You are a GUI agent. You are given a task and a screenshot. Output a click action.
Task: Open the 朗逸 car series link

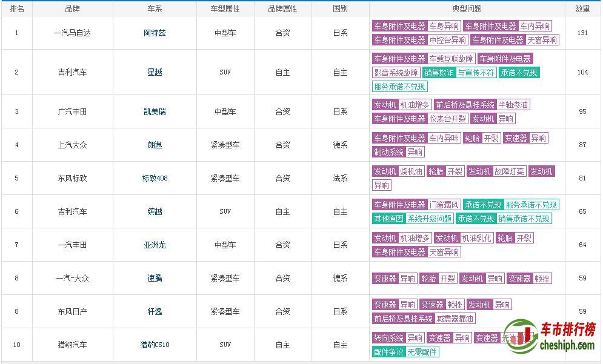(155, 145)
